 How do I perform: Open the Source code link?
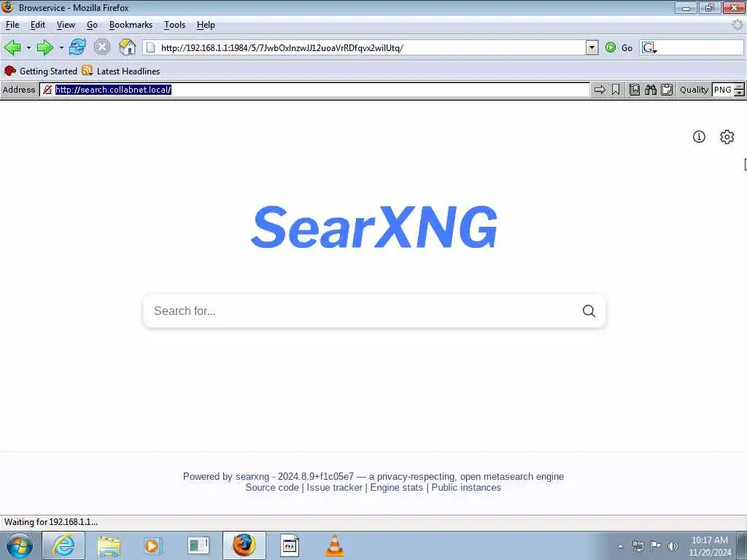point(272,488)
